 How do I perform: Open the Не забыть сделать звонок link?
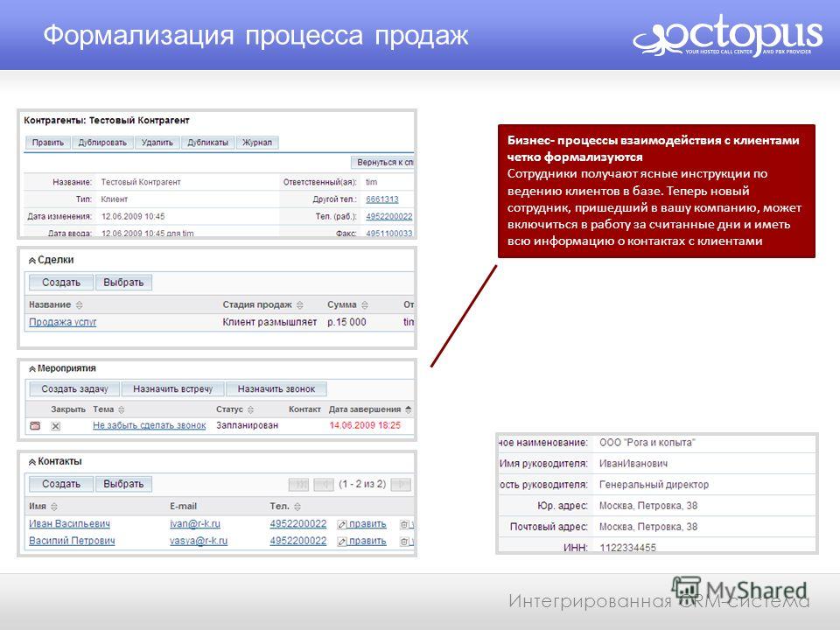pos(150,425)
